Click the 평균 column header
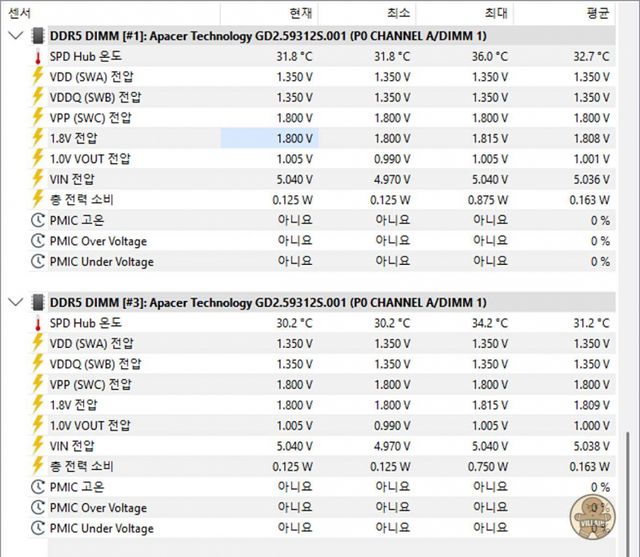 click(597, 12)
